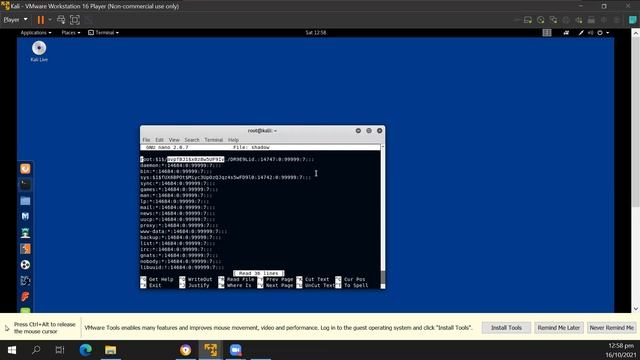Click the hard disk device icon in VMware toolbar
Screen dimensions: 640x360
[x=528, y=20]
